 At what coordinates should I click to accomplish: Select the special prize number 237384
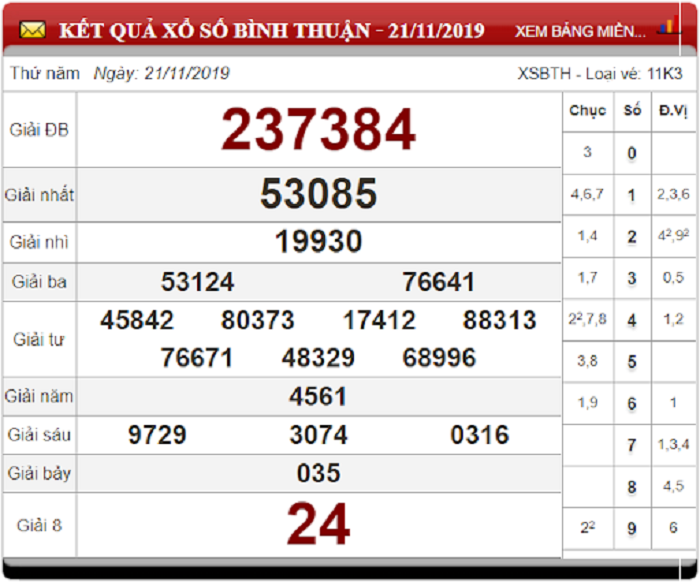pos(319,129)
